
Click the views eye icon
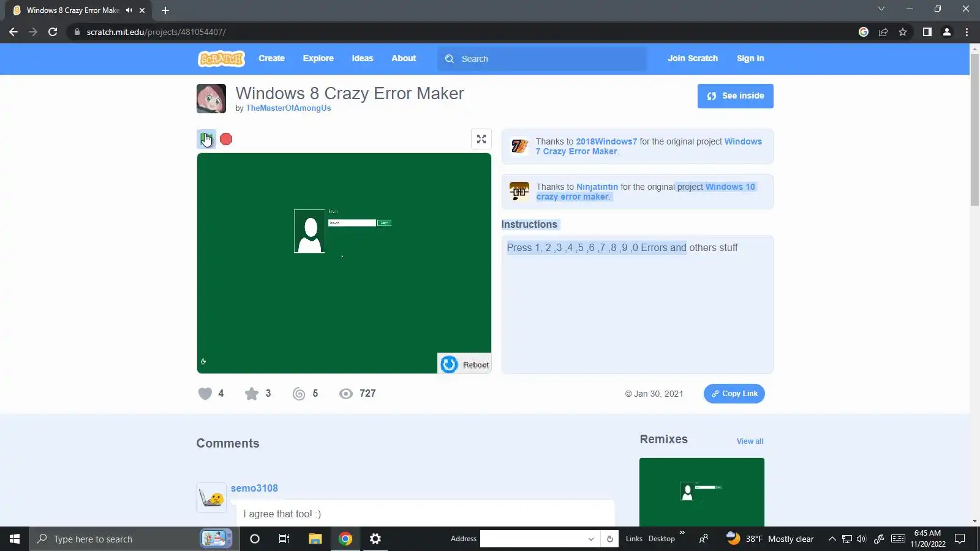point(346,394)
